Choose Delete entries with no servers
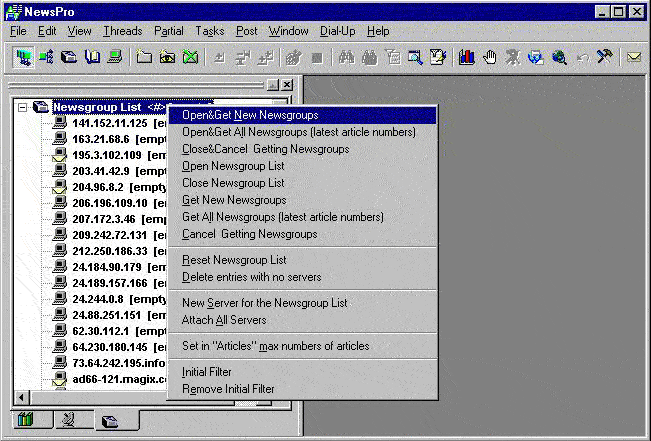 point(303,277)
